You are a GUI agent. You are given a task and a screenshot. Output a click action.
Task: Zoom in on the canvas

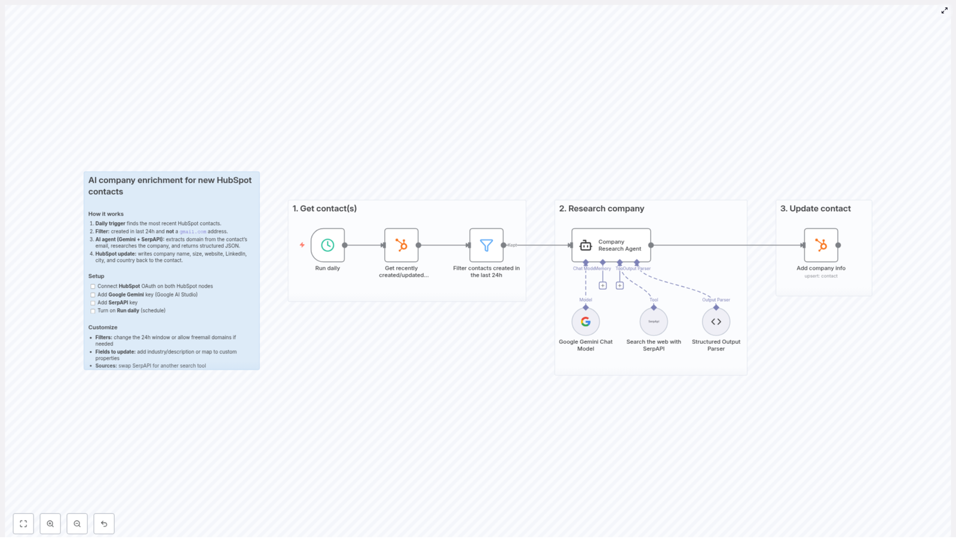click(50, 524)
